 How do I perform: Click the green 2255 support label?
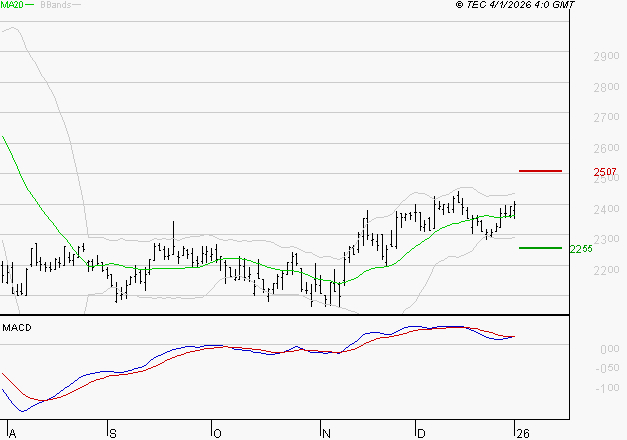581,249
